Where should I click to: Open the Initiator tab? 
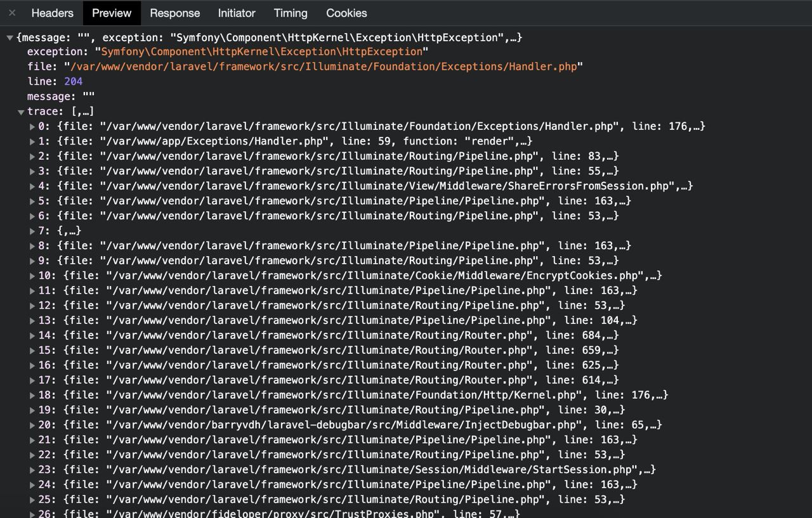pyautogui.click(x=237, y=13)
